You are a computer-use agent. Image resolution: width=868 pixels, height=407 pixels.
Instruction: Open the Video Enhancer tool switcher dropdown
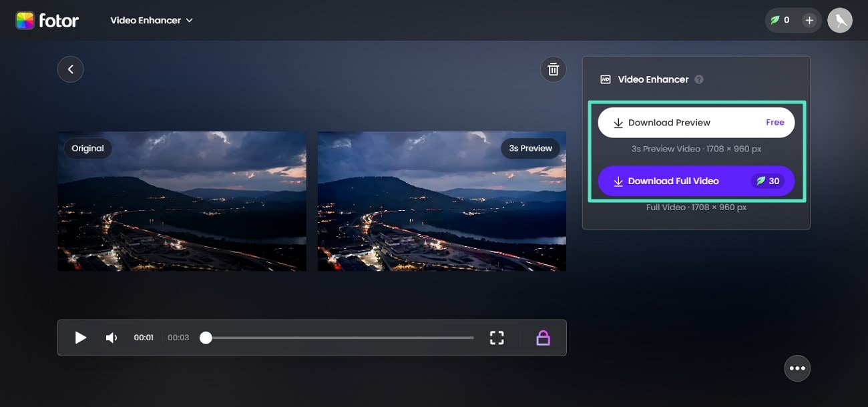[x=152, y=20]
